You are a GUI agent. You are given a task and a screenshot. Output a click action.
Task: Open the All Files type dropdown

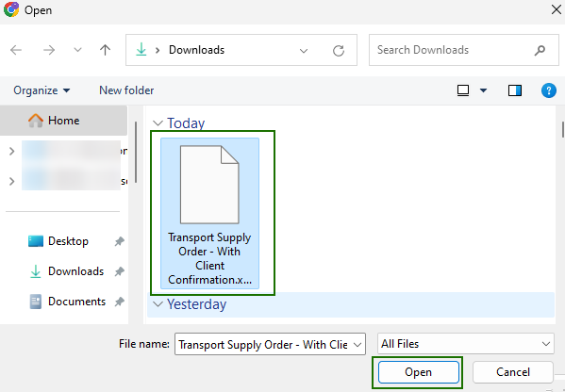click(x=466, y=344)
